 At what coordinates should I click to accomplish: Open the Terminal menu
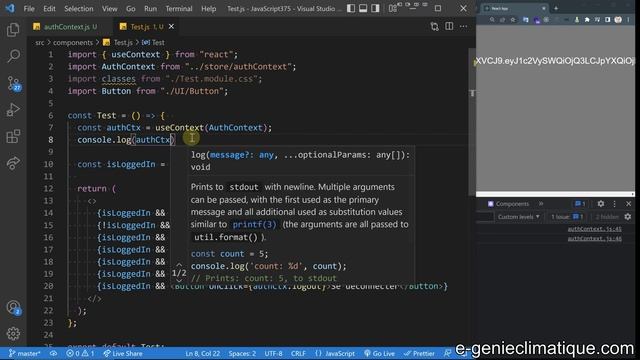tap(179, 9)
